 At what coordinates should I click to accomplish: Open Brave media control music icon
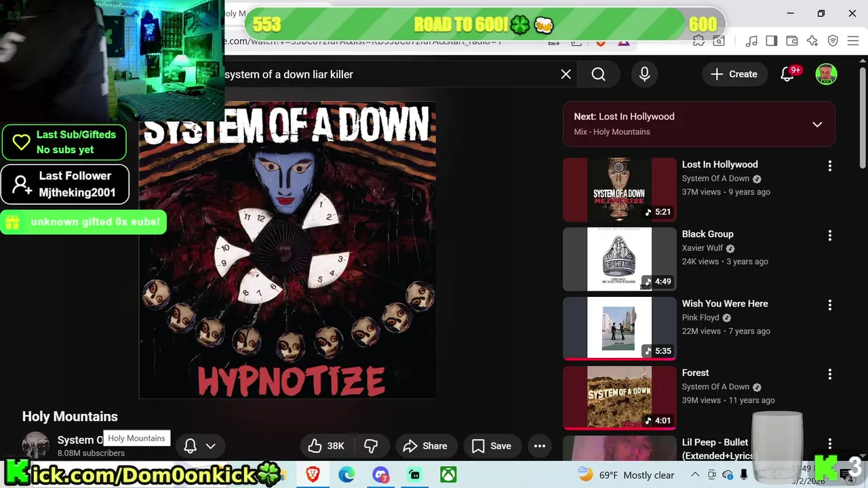tap(751, 41)
